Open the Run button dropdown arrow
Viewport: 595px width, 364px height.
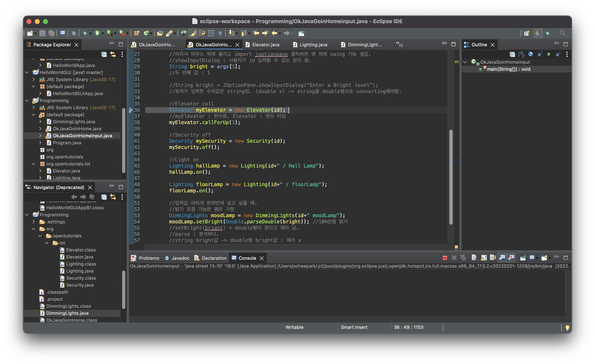(x=103, y=34)
